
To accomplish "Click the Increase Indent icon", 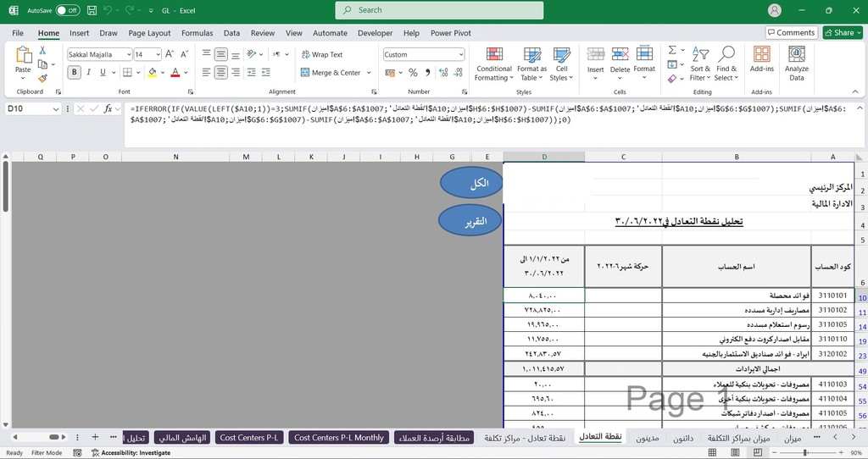I will click(x=265, y=73).
